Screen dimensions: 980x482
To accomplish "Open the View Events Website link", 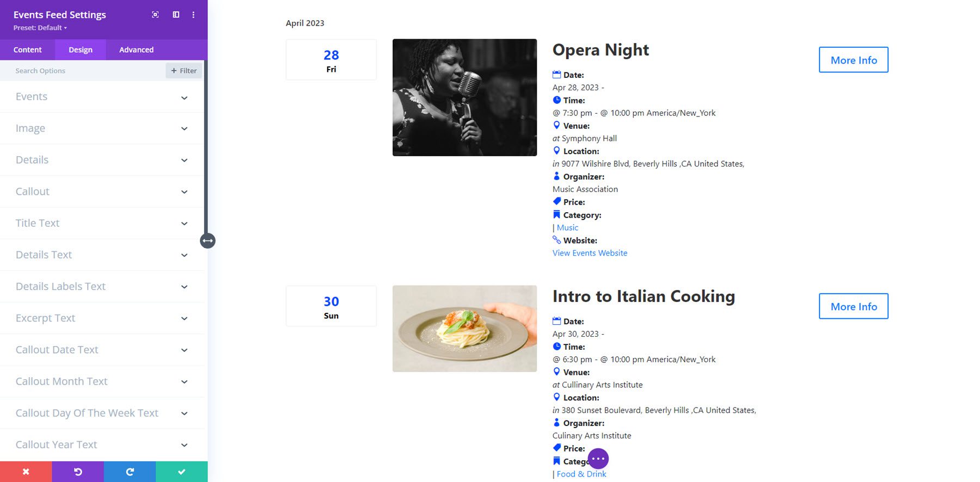I will click(590, 253).
